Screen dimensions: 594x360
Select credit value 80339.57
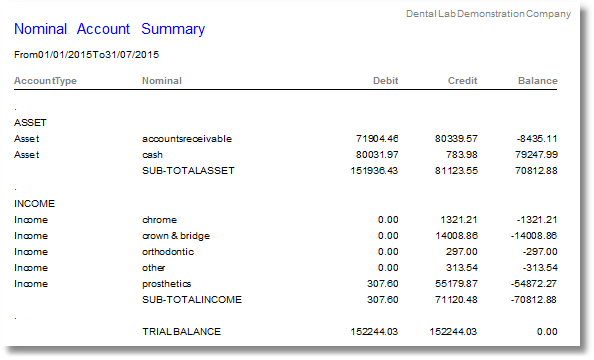pyautogui.click(x=456, y=139)
